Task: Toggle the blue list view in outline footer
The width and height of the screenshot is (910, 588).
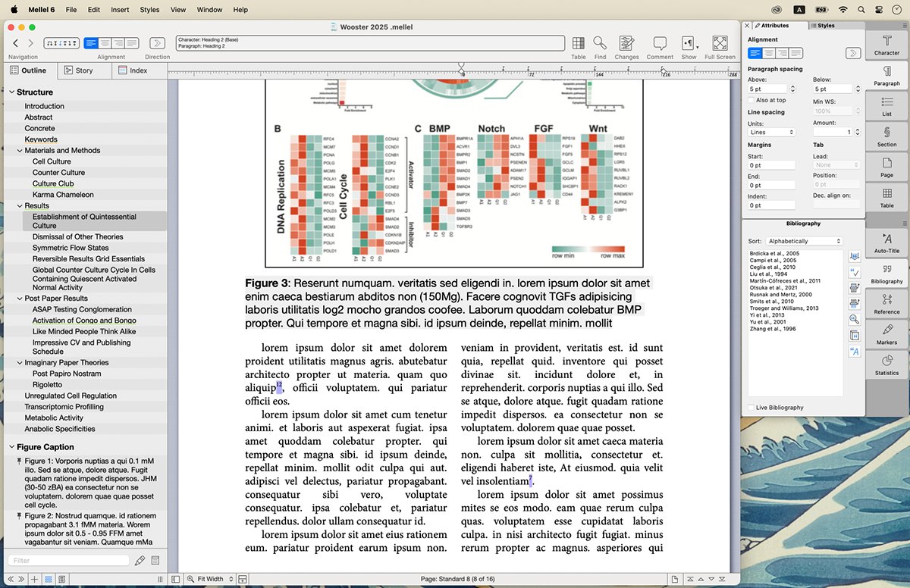Action: tap(48, 579)
